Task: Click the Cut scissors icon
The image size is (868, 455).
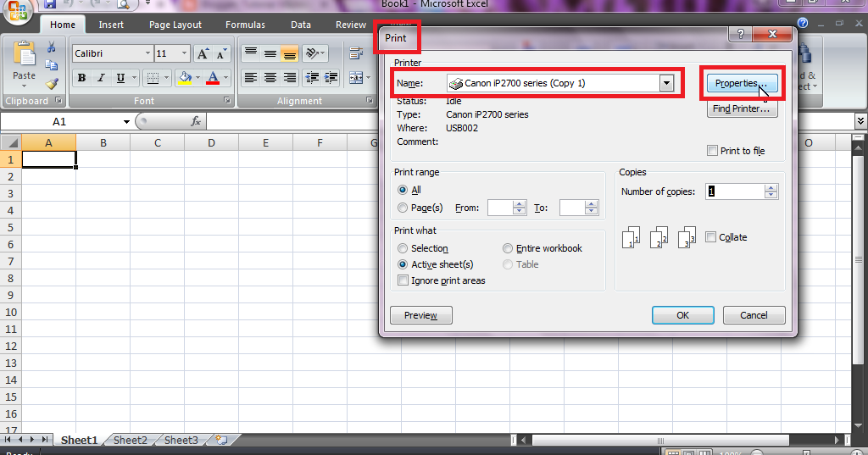Action: [x=52, y=47]
